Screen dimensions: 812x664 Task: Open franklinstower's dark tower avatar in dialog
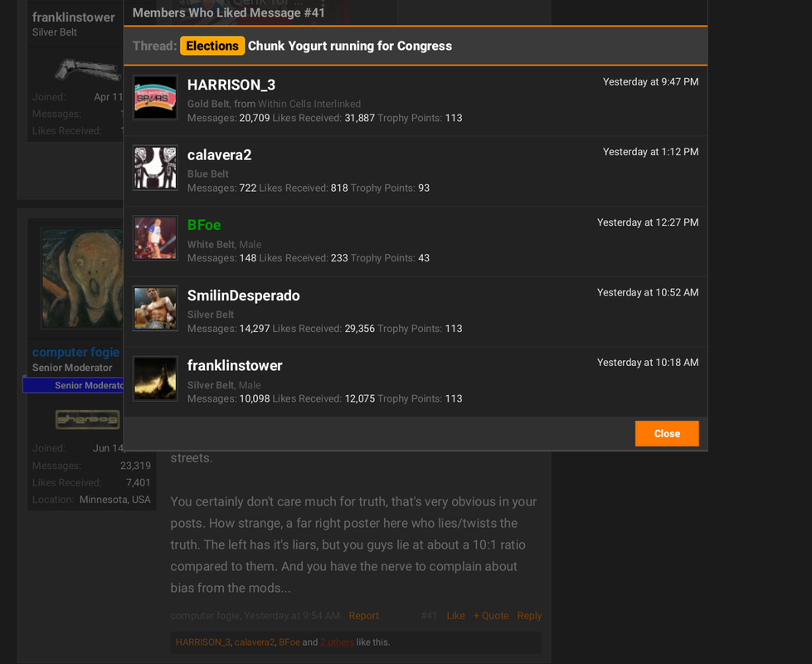click(x=155, y=378)
